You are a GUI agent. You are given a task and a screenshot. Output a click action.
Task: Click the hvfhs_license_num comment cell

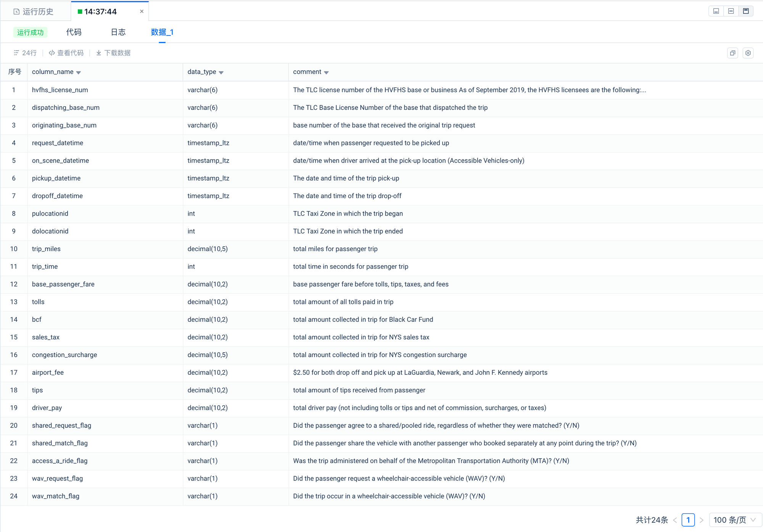pos(469,90)
